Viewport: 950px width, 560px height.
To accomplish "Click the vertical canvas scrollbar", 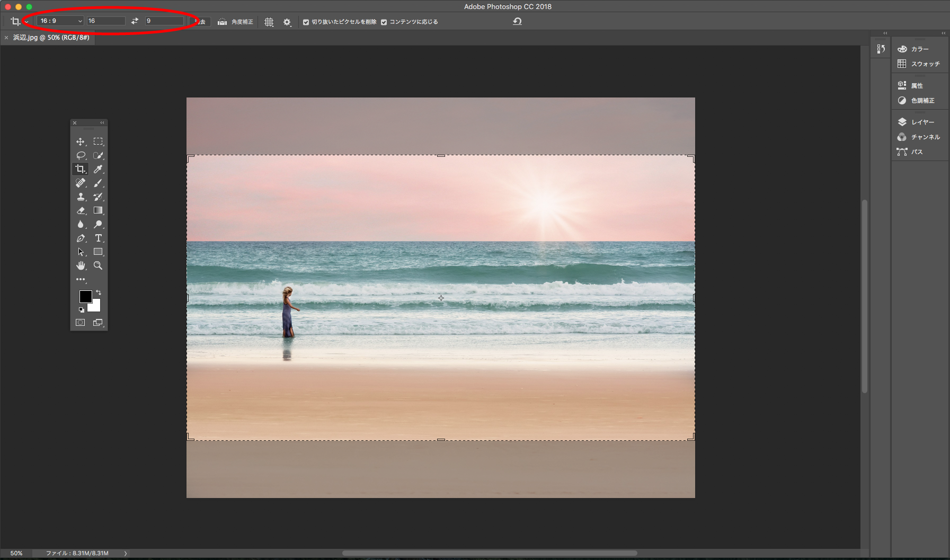I will [865, 296].
